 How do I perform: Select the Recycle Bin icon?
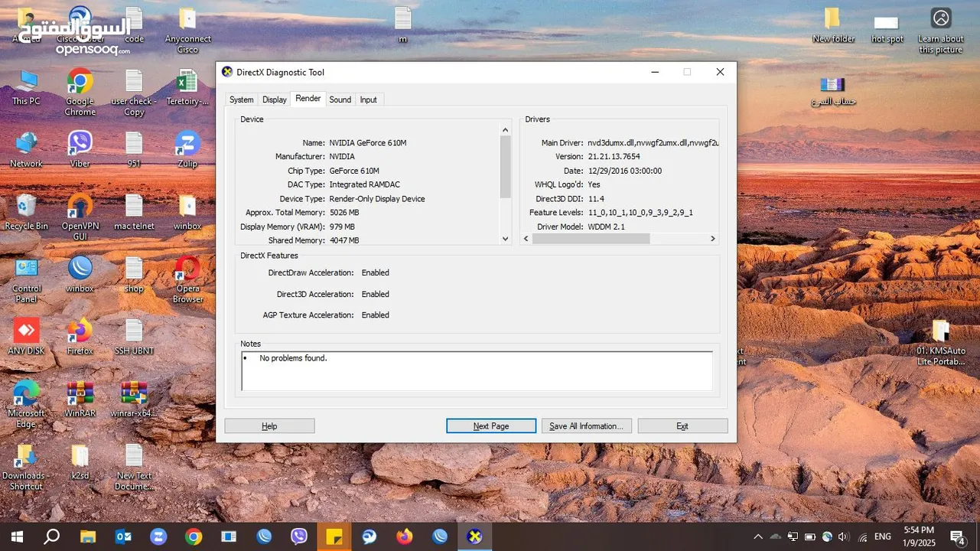pyautogui.click(x=26, y=212)
